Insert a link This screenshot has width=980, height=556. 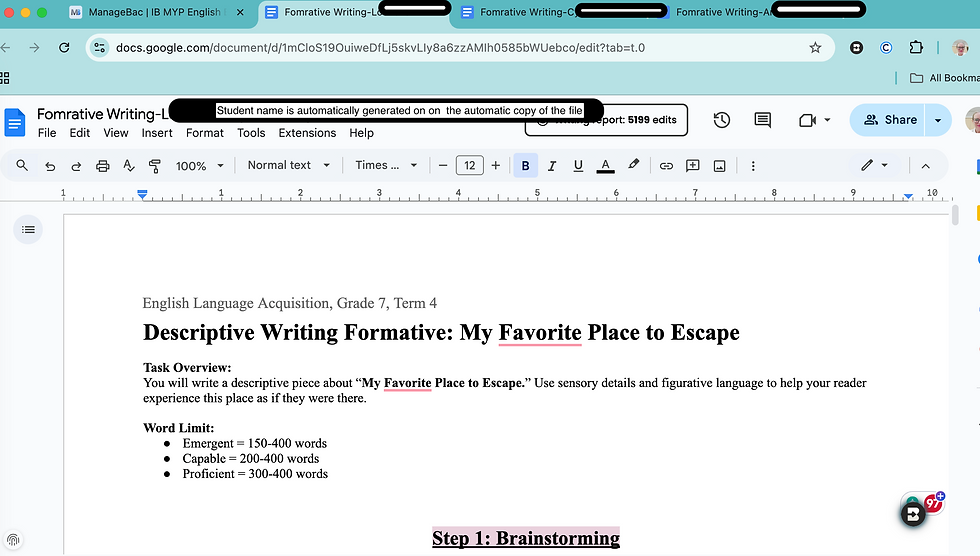[666, 166]
